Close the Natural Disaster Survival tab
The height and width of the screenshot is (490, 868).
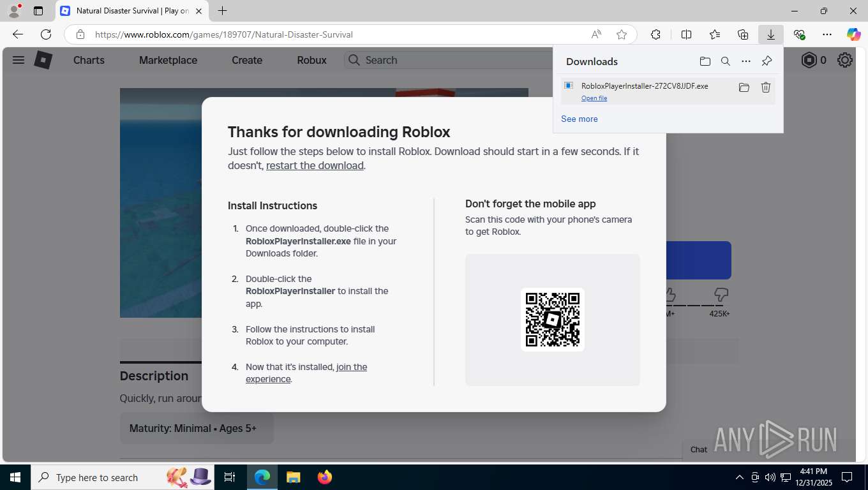199,11
